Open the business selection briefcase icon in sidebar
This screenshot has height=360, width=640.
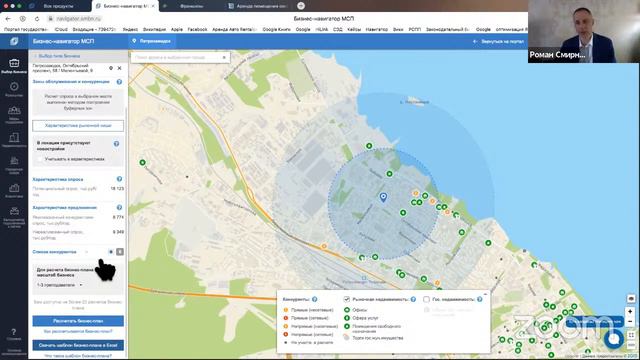pyautogui.click(x=14, y=63)
